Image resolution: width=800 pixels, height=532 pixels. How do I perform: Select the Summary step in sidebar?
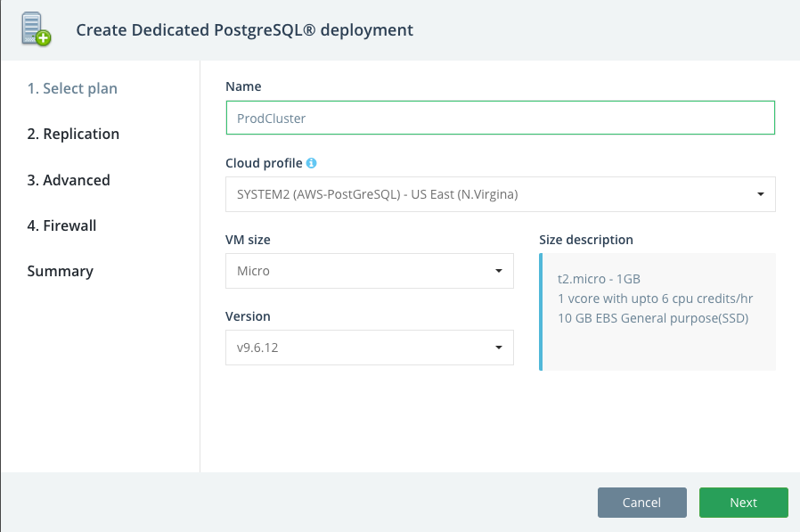pyautogui.click(x=60, y=271)
